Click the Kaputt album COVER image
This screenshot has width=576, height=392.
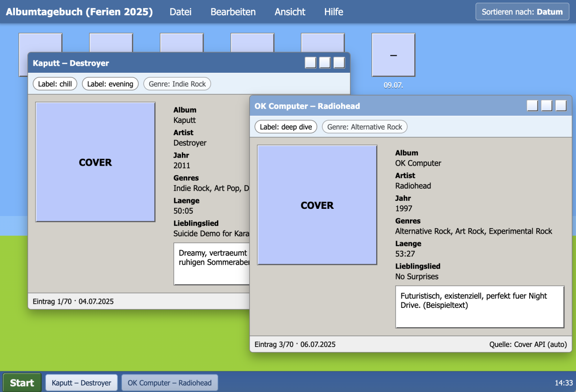point(95,162)
